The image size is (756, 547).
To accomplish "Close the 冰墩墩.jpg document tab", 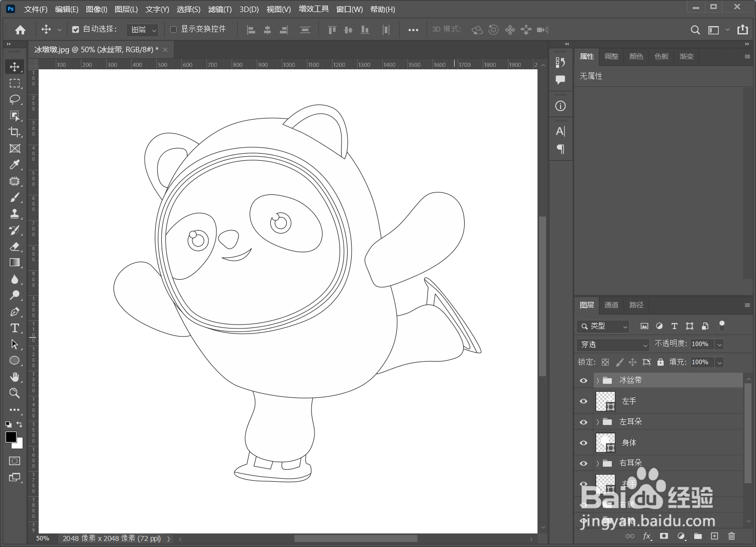I will [x=165, y=50].
